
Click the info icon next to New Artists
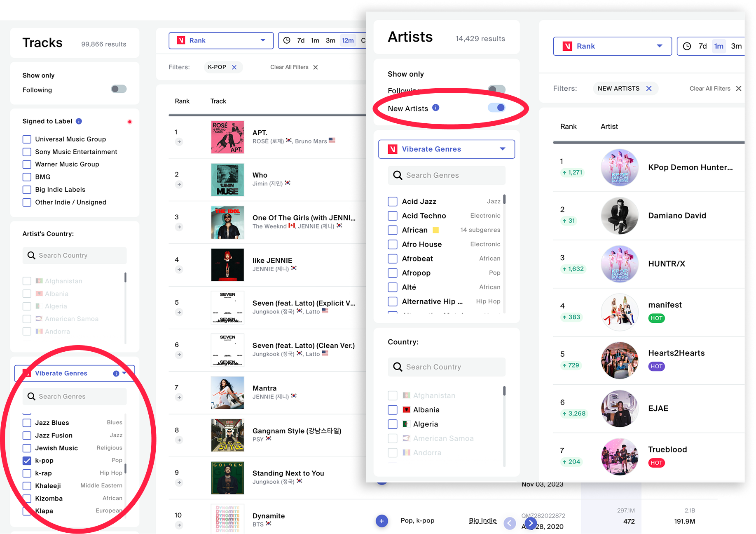tap(435, 108)
